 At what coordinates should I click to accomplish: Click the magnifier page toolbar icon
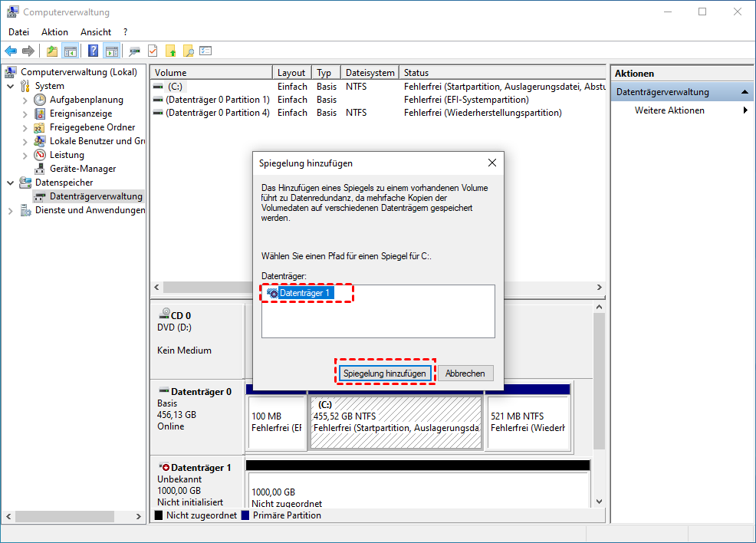tap(188, 51)
